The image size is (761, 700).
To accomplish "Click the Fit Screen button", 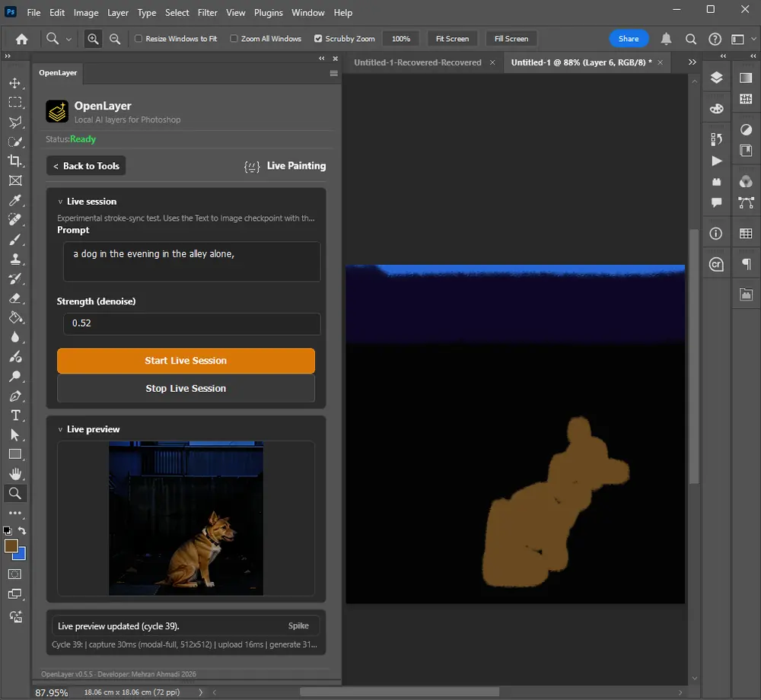I will [x=452, y=39].
